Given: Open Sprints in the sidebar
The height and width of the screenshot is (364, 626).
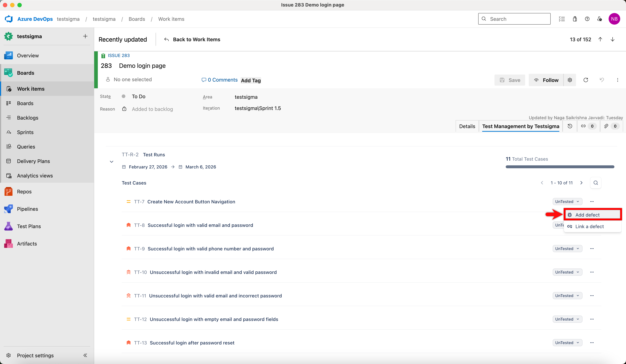Looking at the screenshot, I should tap(47, 132).
